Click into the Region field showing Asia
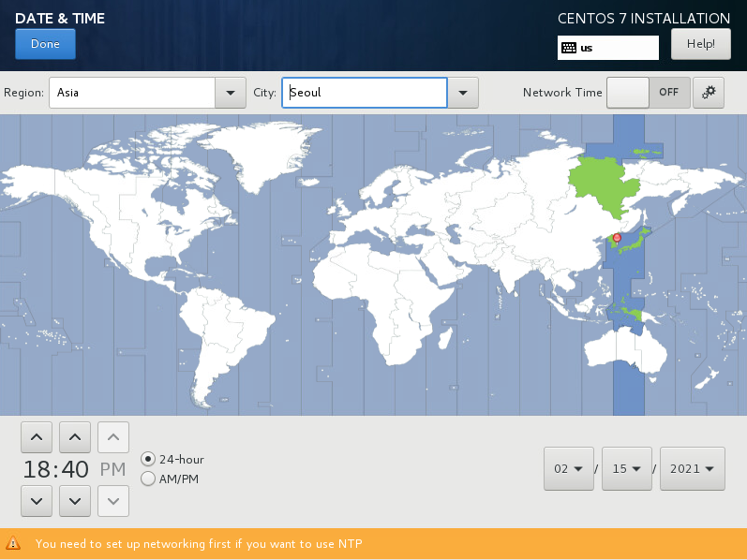The height and width of the screenshot is (560, 747). [x=132, y=93]
